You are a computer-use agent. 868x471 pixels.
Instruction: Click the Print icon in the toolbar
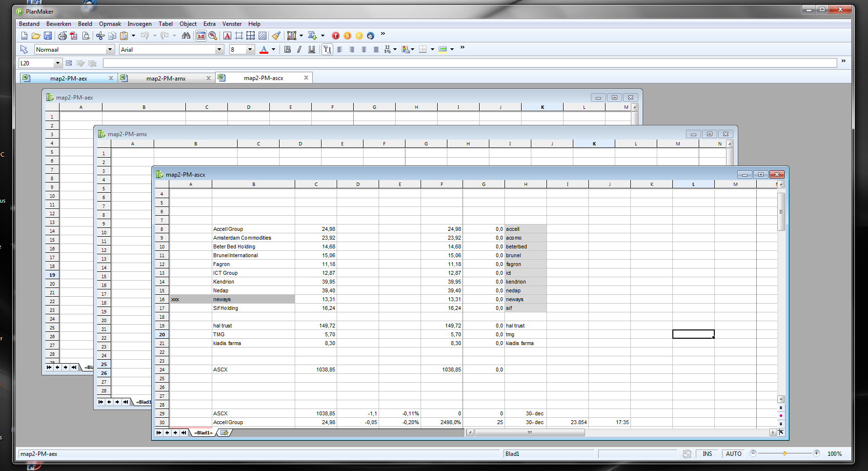pyautogui.click(x=62, y=36)
